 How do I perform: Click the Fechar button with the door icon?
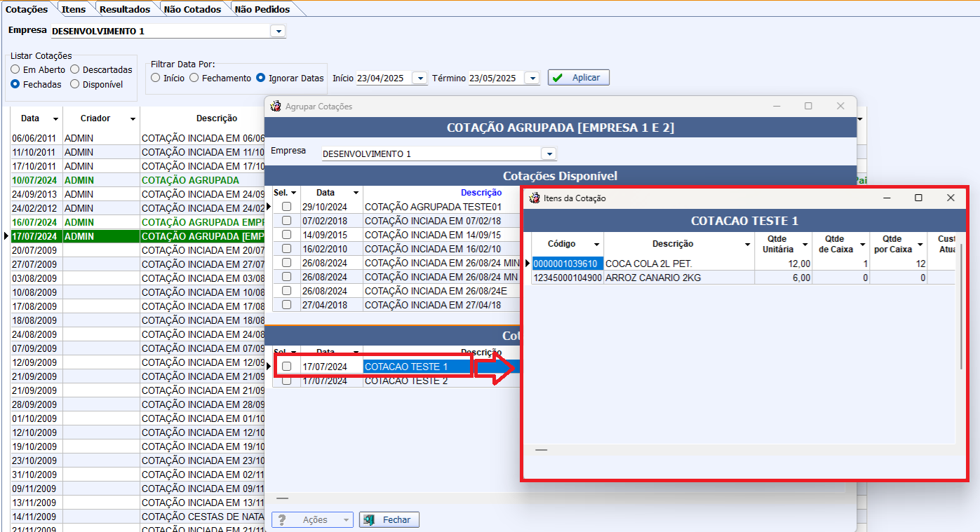389,520
